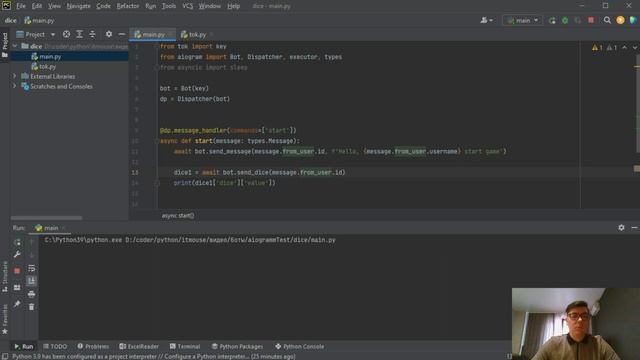The width and height of the screenshot is (640, 360).
Task: Open the Refactor menu
Action: [x=128, y=6]
